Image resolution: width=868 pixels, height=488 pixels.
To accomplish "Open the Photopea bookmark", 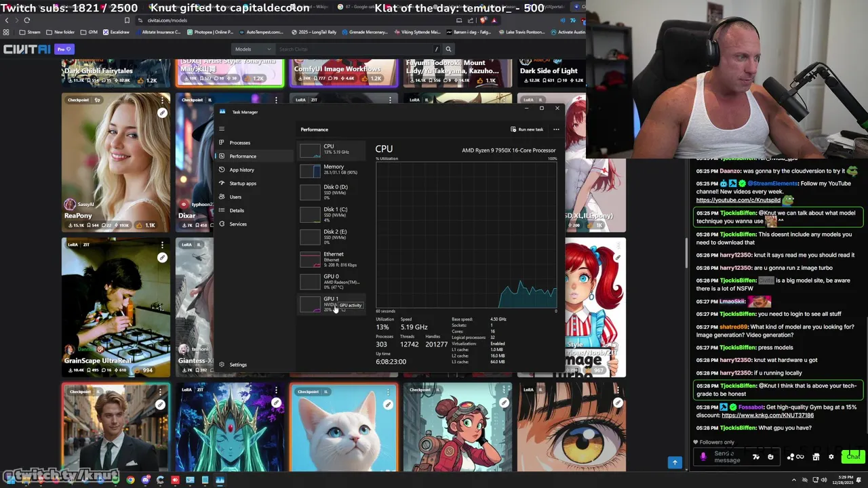I will (210, 32).
